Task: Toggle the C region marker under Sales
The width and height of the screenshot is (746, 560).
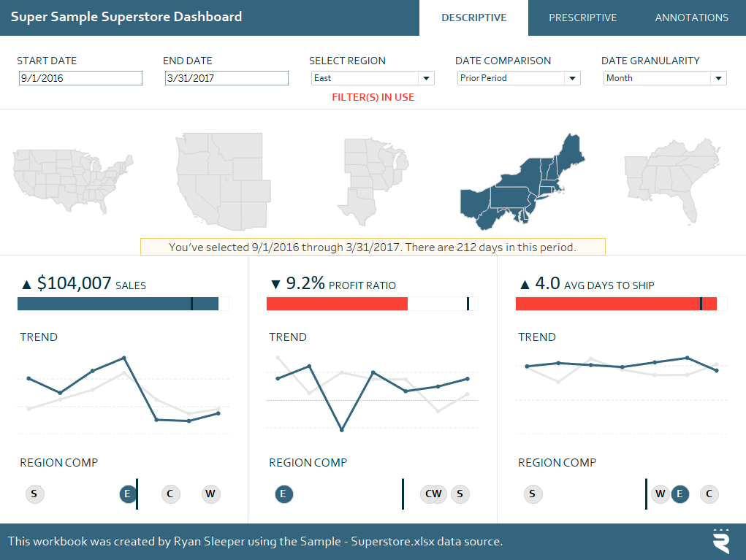Action: tap(170, 494)
